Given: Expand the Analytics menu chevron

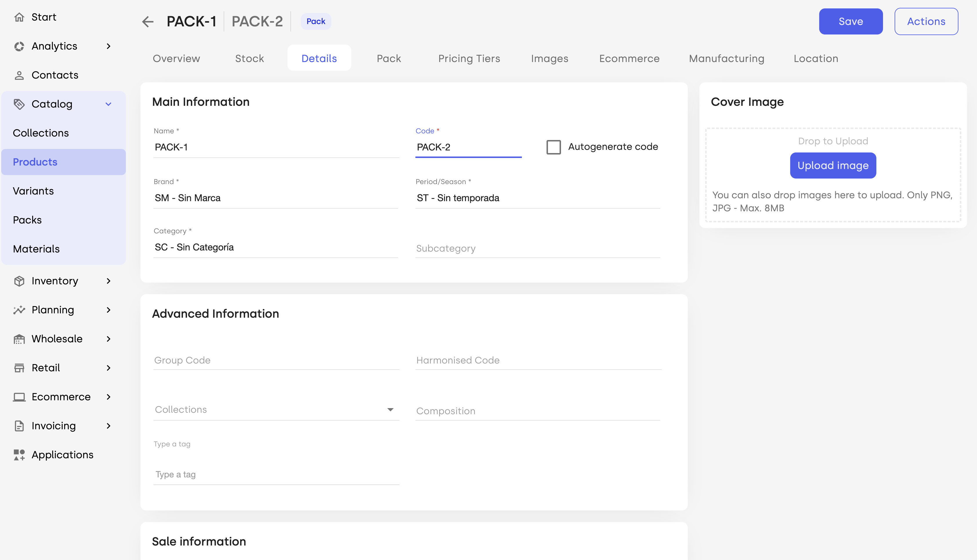Looking at the screenshot, I should pyautogui.click(x=108, y=46).
